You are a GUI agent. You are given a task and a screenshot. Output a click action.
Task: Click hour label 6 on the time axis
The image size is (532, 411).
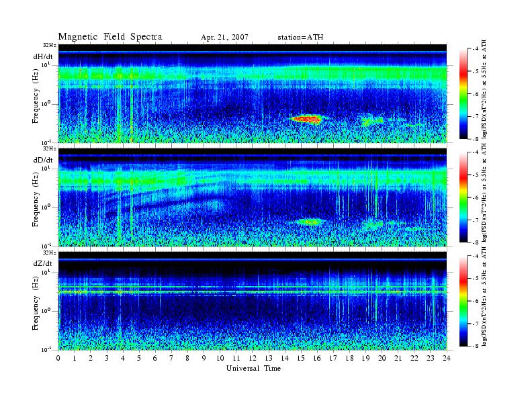pyautogui.click(x=155, y=358)
